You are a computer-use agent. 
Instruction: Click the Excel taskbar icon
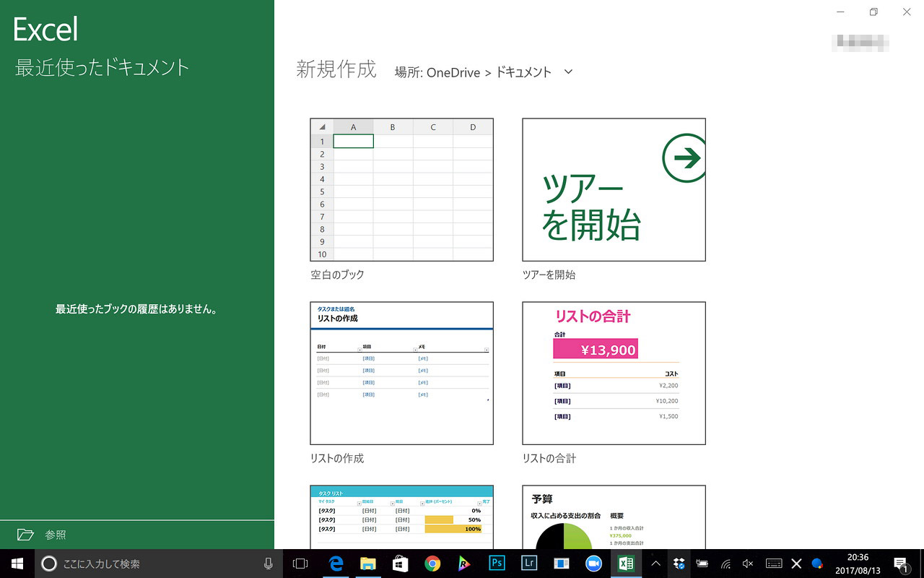click(626, 564)
